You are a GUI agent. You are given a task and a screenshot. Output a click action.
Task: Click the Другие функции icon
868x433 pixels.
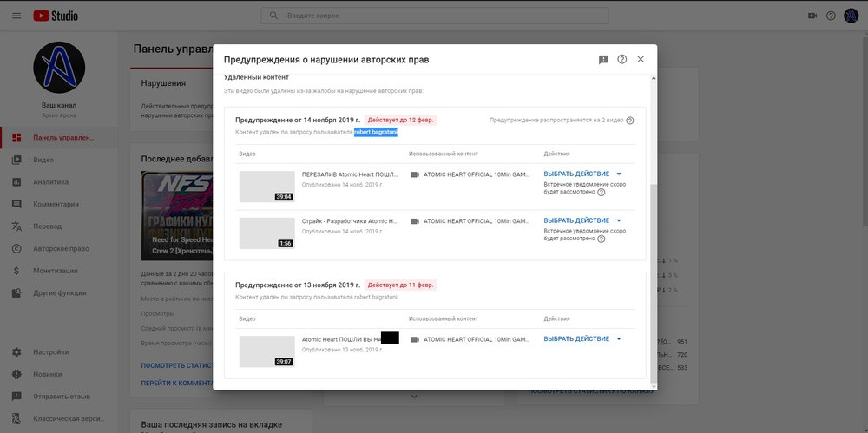coord(16,293)
